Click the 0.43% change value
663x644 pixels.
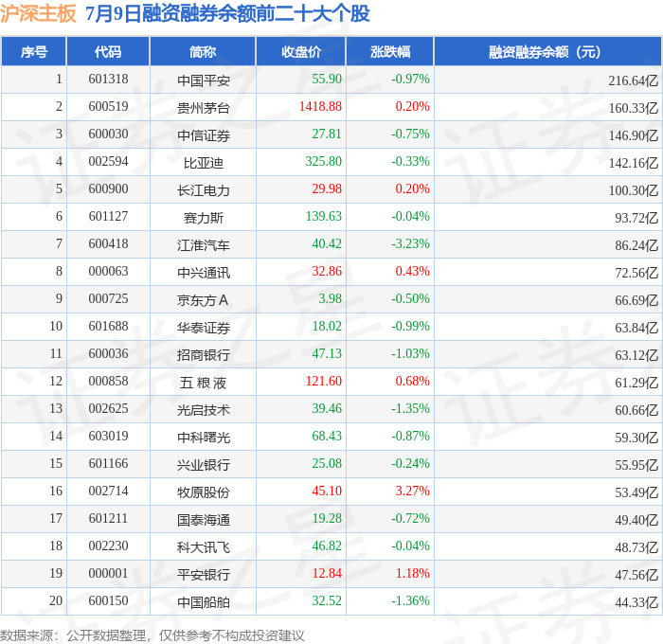point(413,271)
